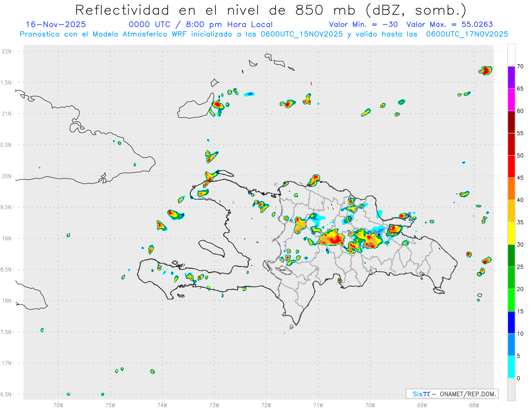Pick the yellow 30–35 dBZ colorbar segment

(x=511, y=233)
